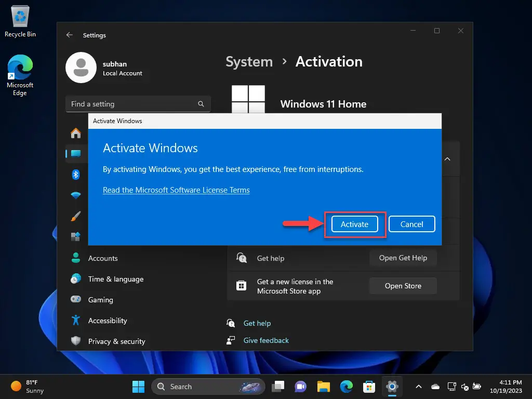Open Microsoft Store from taskbar
The image size is (532, 399).
click(369, 387)
